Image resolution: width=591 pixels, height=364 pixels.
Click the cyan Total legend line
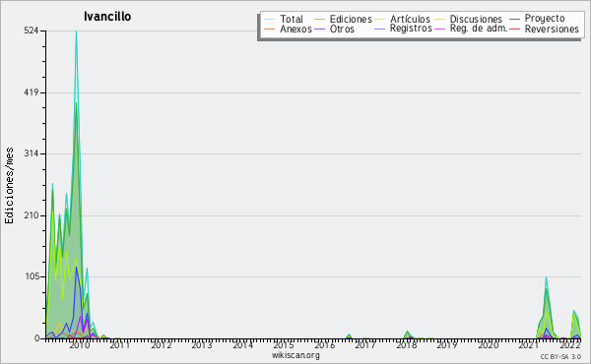click(x=269, y=20)
